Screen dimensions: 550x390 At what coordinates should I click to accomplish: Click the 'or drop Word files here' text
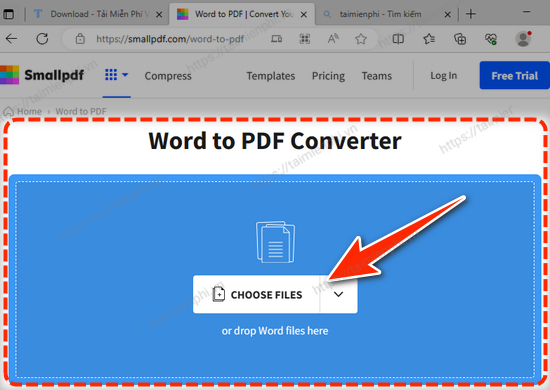pos(275,331)
